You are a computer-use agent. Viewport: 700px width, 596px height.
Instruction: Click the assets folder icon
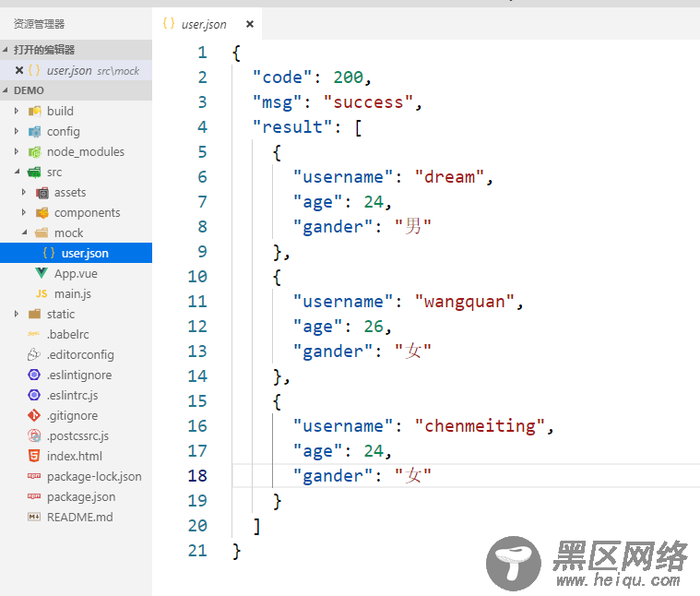(x=42, y=193)
